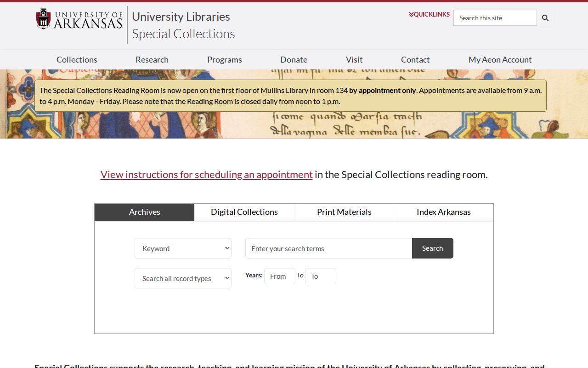Viewport: 588px width, 368px height.
Task: Click the Reading Room notice text
Action: (x=290, y=96)
